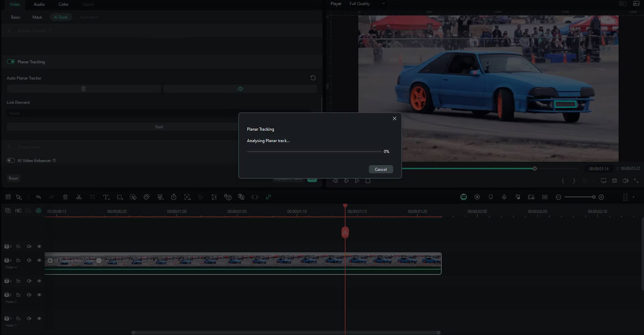Screen dimensions: 644x335
Task: Open the audio music note tool
Action: 518,197
